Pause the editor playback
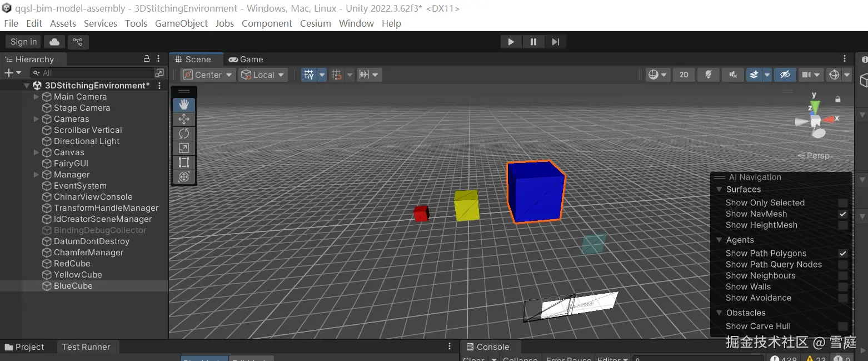Screen dimensions: 868x361 click(x=533, y=42)
